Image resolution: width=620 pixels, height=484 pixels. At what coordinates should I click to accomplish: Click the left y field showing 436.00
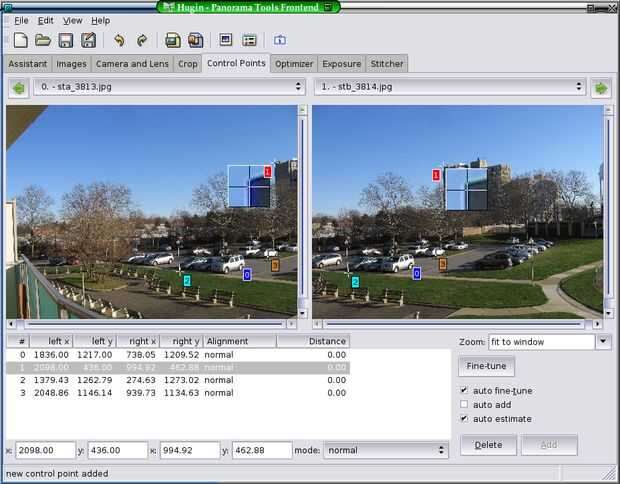pos(117,450)
